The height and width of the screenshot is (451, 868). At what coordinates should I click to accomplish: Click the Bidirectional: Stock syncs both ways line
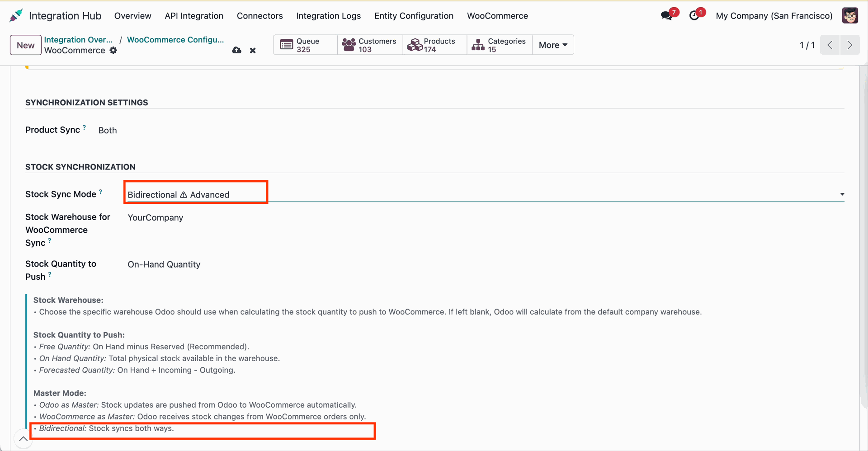(104, 428)
